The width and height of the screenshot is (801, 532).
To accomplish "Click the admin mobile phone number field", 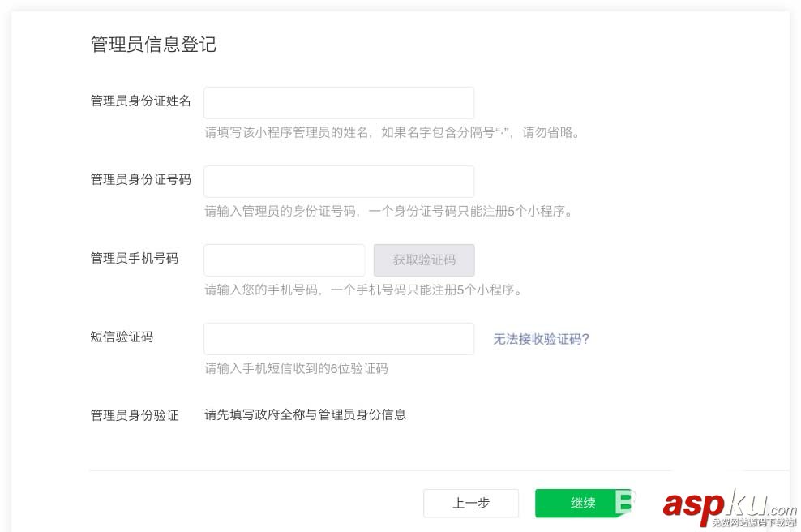I will coord(284,260).
